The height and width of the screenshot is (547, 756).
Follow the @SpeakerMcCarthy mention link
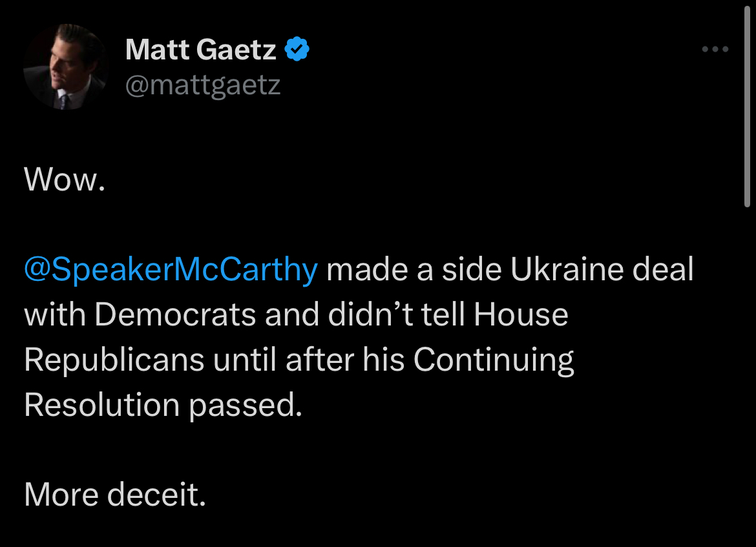171,270
